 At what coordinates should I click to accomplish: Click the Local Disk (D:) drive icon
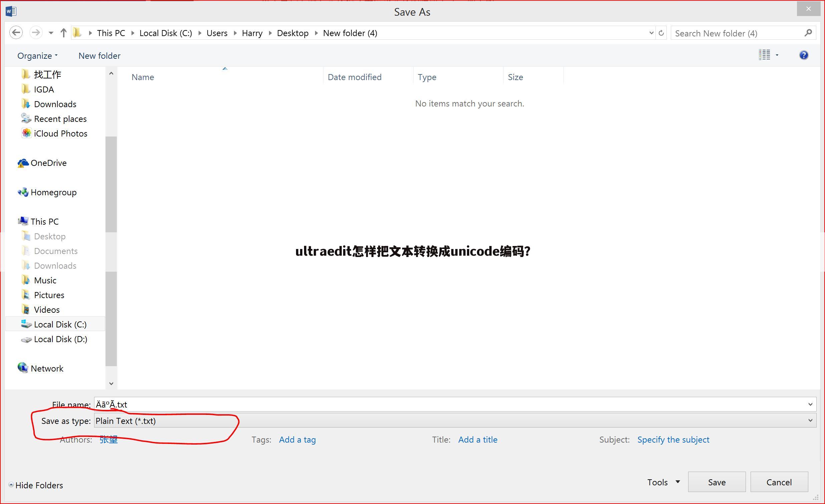point(26,339)
